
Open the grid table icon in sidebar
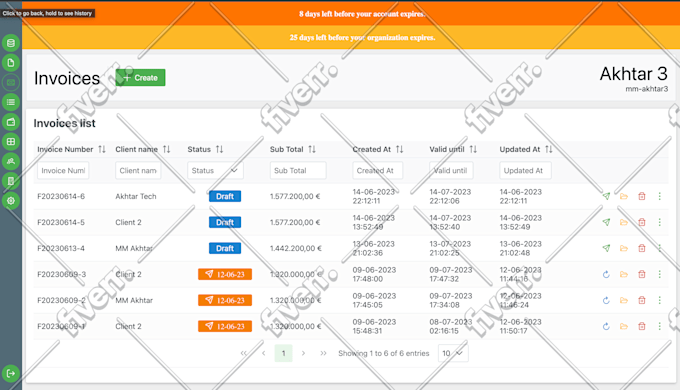pyautogui.click(x=11, y=141)
